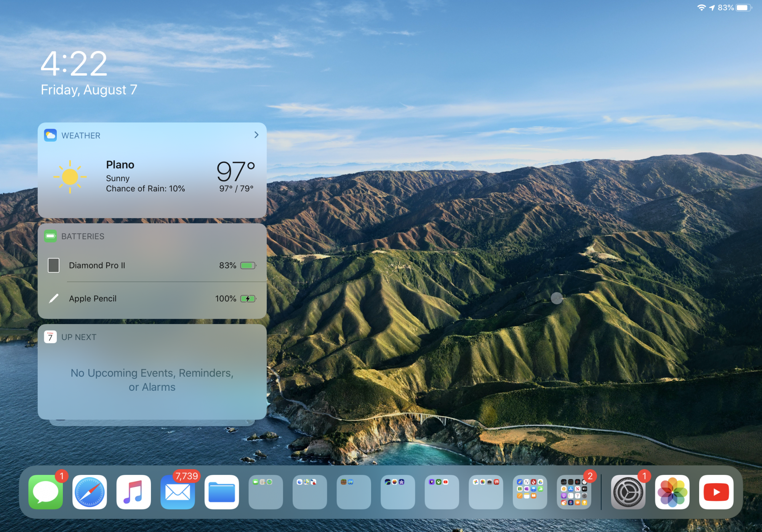Open the Music app
The width and height of the screenshot is (762, 532).
(134, 492)
